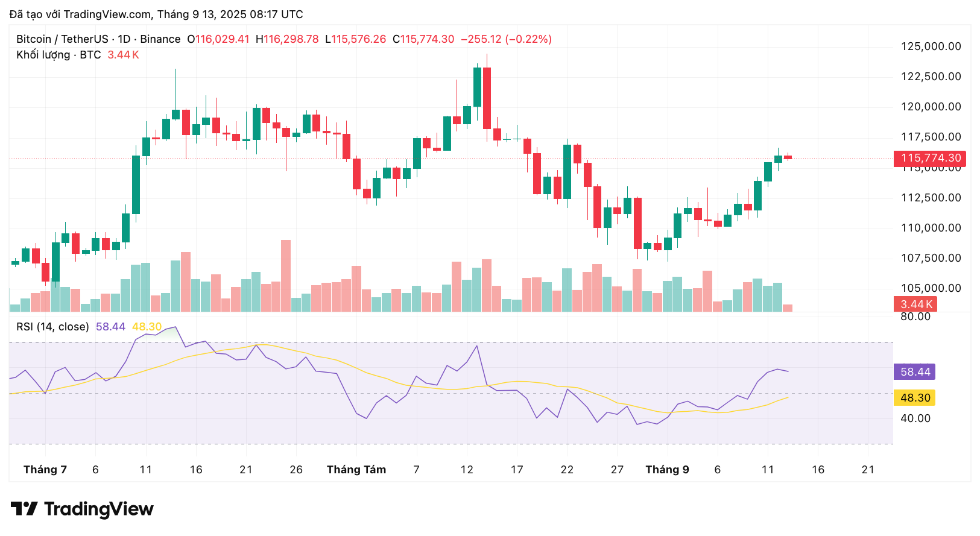Click the red 115,774.30 current price tag
Viewport: 980px width, 536px height.
coord(929,159)
